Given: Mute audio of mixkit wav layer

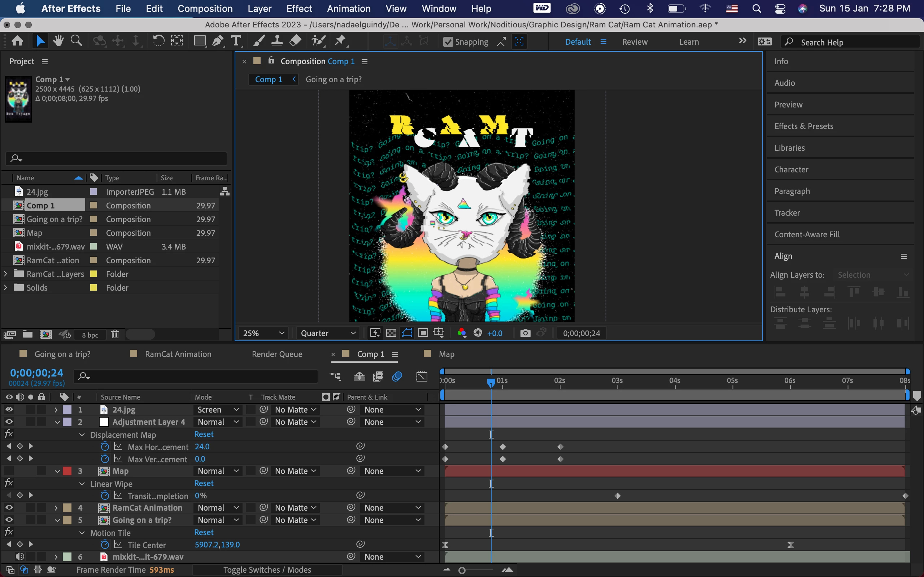Looking at the screenshot, I should click(x=20, y=557).
